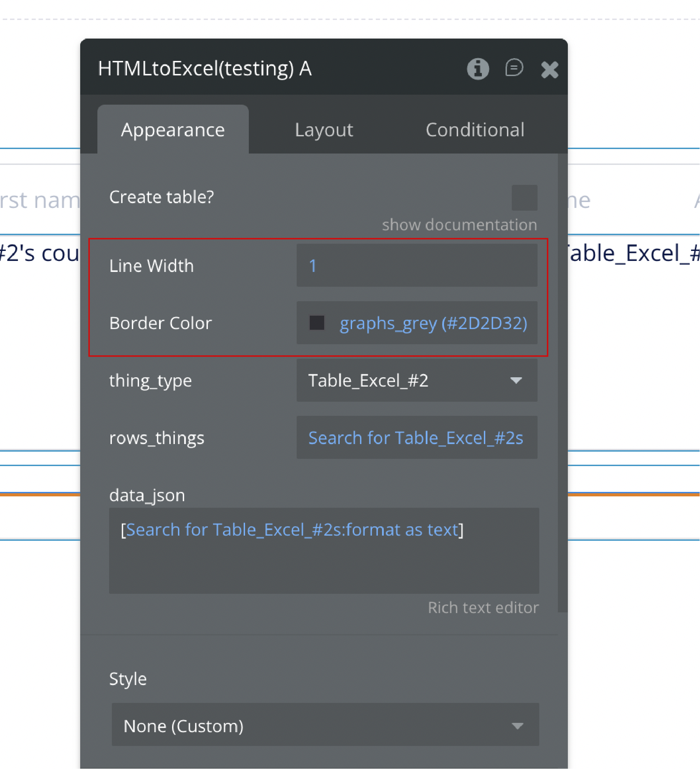This screenshot has height=769, width=700.
Task: Open the comments speech-bubble icon
Action: (514, 68)
